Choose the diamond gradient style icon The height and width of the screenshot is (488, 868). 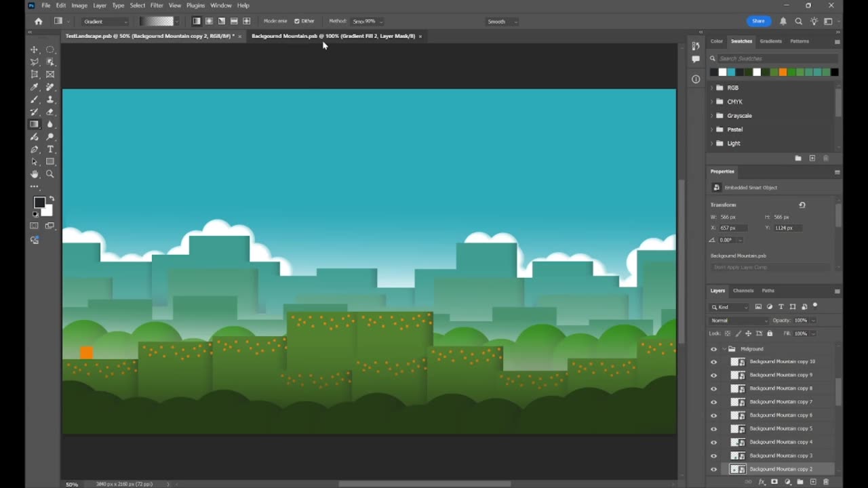(x=247, y=22)
